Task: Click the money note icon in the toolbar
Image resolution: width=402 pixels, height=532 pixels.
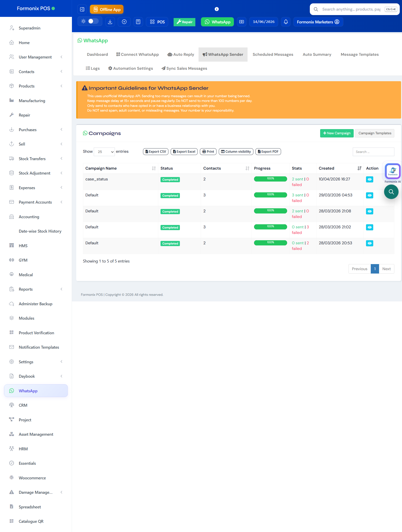Action: (241, 22)
